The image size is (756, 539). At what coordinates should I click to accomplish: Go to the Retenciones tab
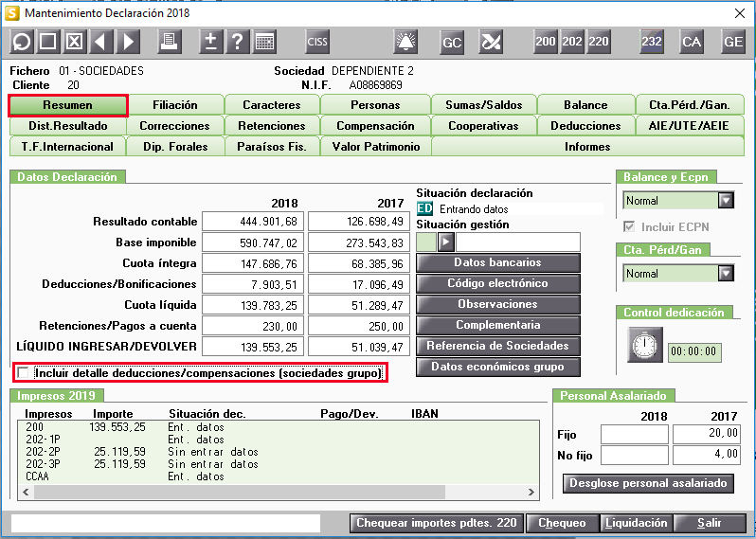tap(272, 126)
